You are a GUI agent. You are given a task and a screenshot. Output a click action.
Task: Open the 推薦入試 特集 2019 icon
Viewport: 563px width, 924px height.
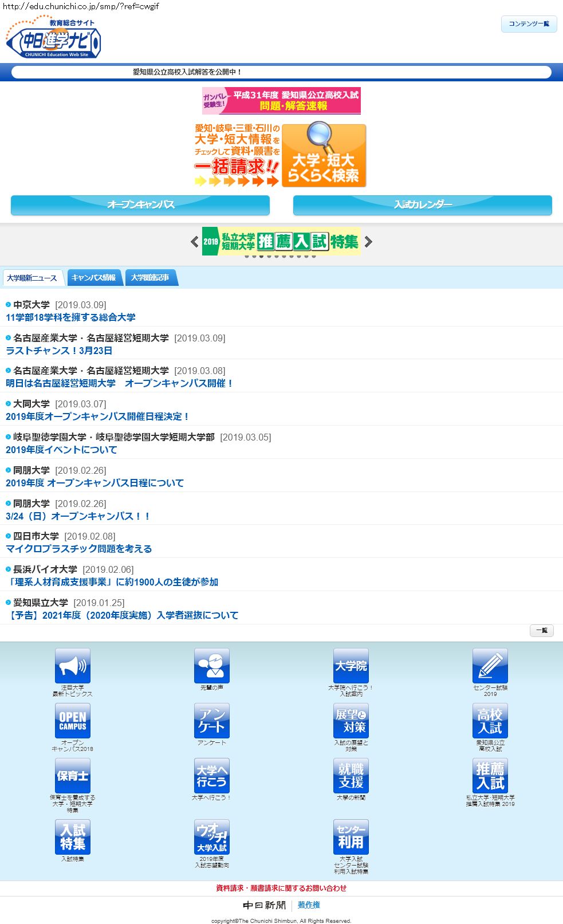(x=490, y=776)
